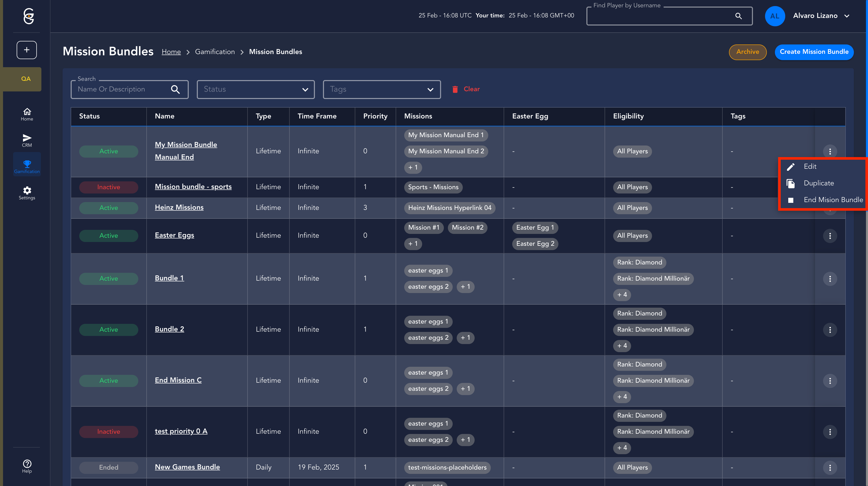Click the plus icon in left sidebar

[26, 50]
